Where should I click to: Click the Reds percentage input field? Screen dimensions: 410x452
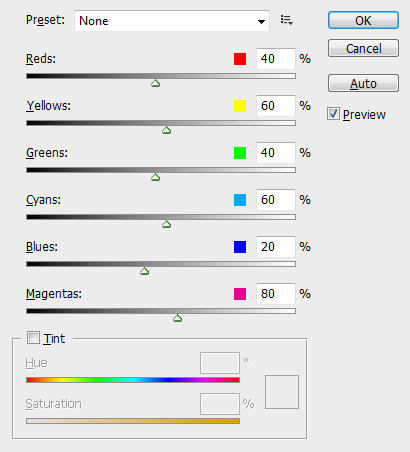click(276, 59)
